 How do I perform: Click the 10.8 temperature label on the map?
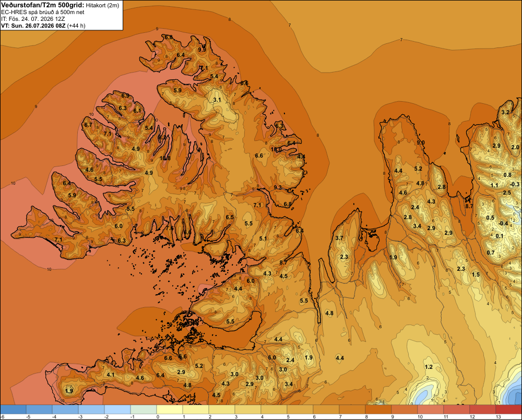[165, 158]
